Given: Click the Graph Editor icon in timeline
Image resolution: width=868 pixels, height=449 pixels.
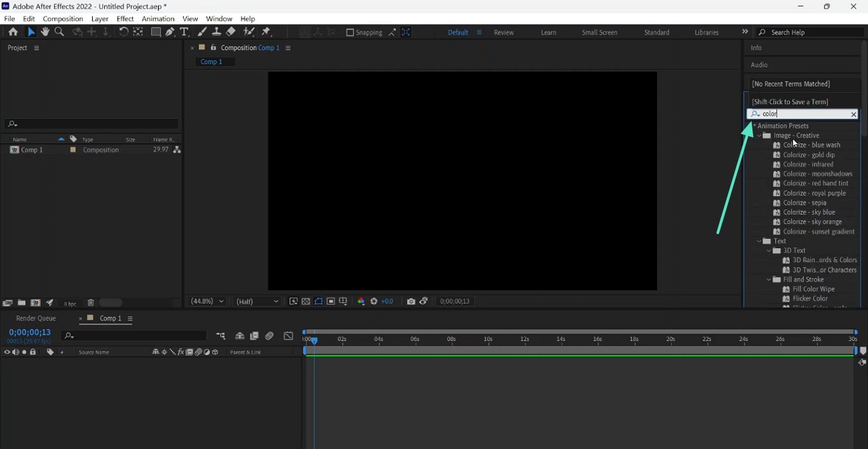Looking at the screenshot, I should [x=288, y=336].
